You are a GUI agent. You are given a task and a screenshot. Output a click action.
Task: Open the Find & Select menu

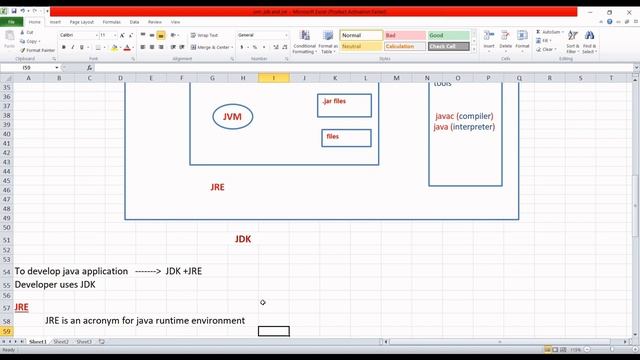589,42
